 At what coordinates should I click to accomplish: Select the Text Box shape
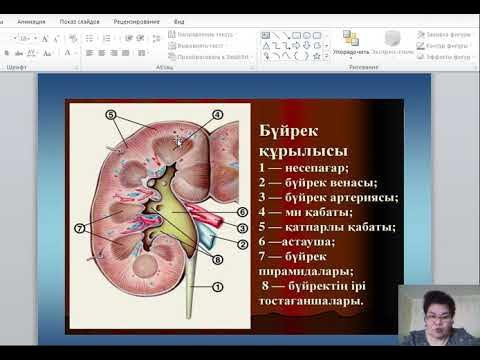[265, 35]
